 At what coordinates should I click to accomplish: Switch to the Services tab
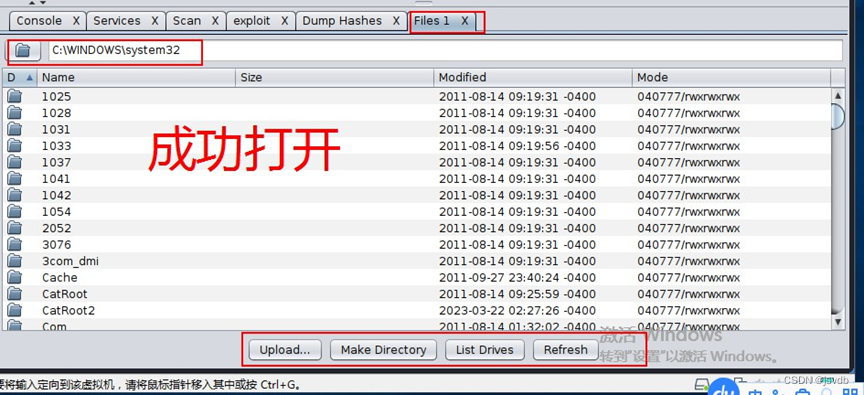(117, 21)
